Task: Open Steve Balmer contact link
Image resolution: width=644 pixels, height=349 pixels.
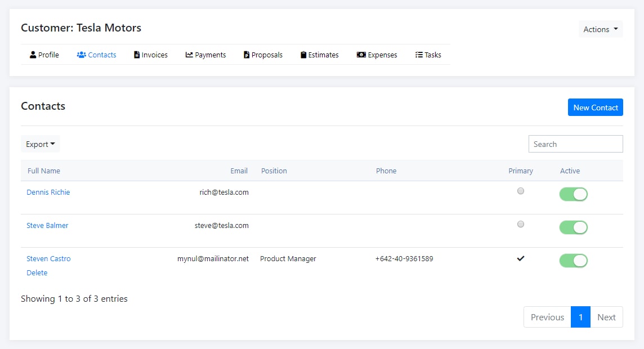Action: (x=47, y=225)
